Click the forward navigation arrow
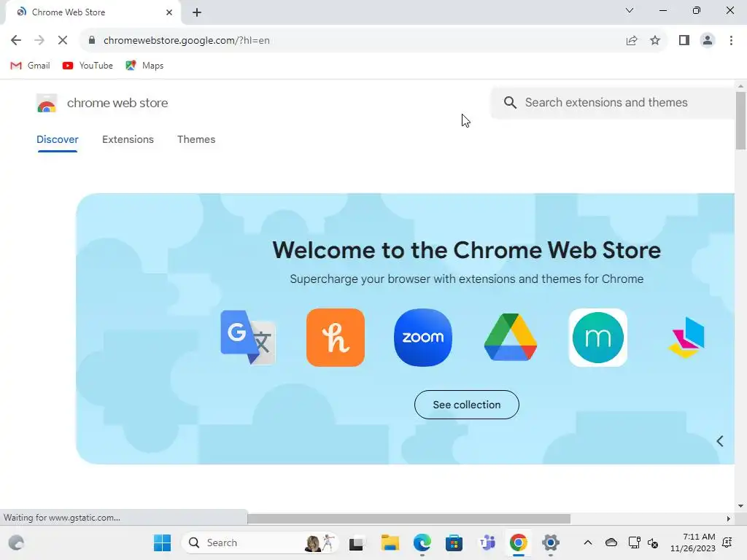Screen dimensions: 747x560 click(39, 41)
